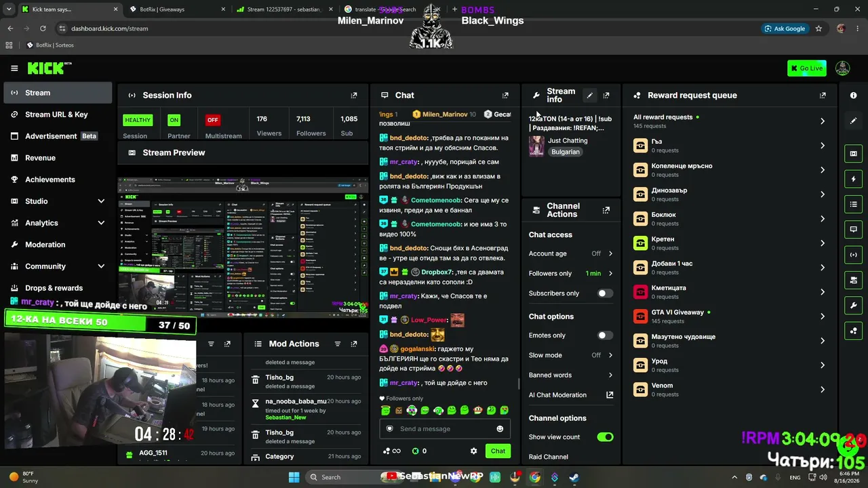Click the Stream Preview thumbnail
The height and width of the screenshot is (488, 868).
coord(243,247)
